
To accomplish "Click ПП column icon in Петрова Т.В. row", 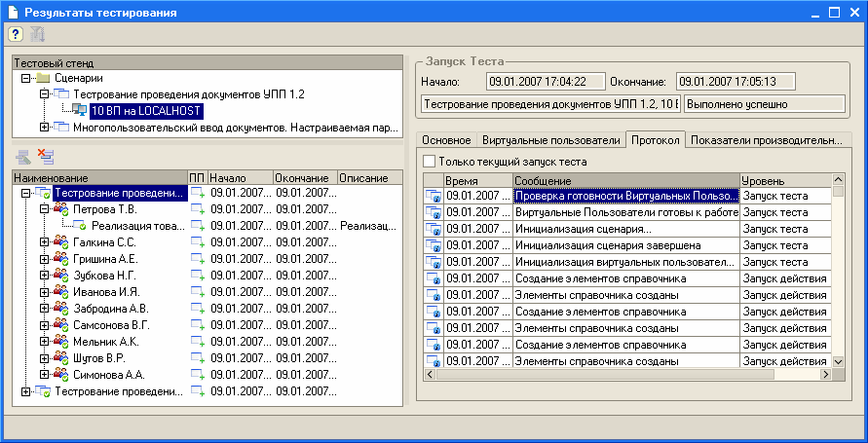I will (x=198, y=209).
